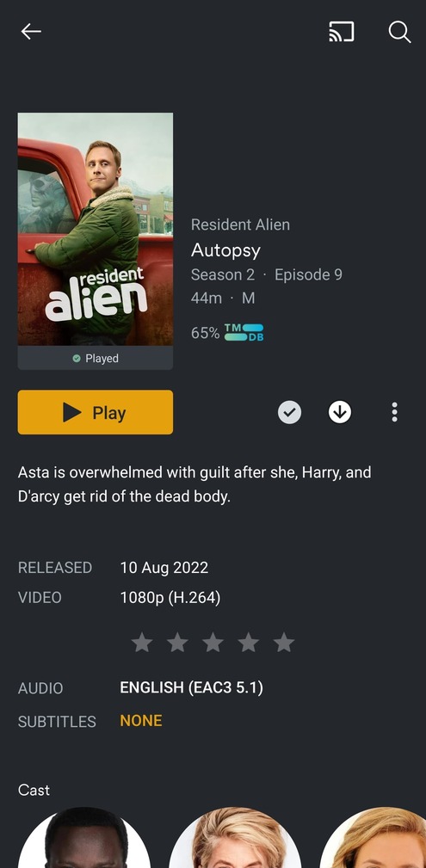Change audio track ENGLISH (EAC3 5.1)
This screenshot has height=868, width=426.
[192, 688]
